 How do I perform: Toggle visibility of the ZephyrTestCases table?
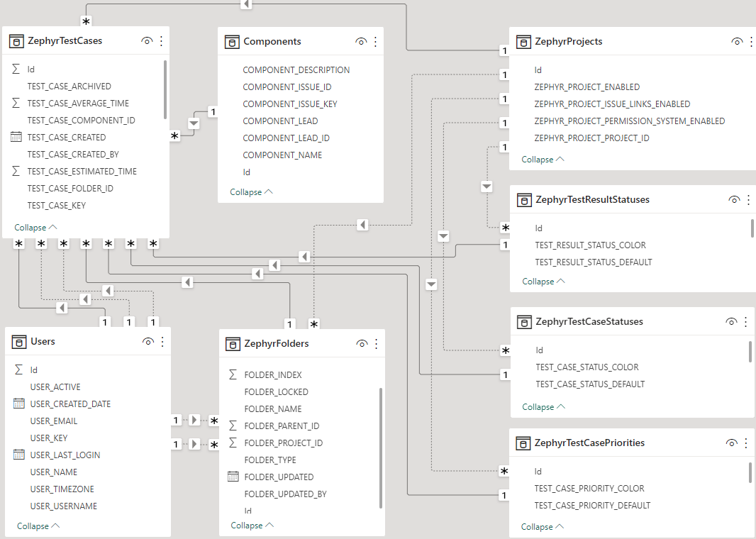coord(147,41)
